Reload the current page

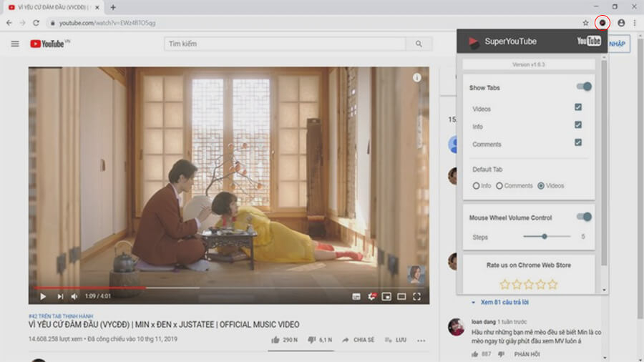click(36, 23)
